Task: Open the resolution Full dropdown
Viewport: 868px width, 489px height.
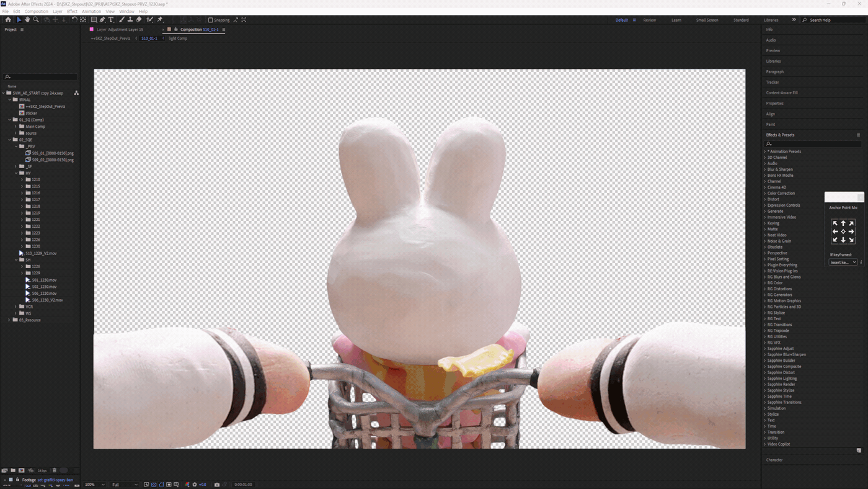Action: pos(125,485)
